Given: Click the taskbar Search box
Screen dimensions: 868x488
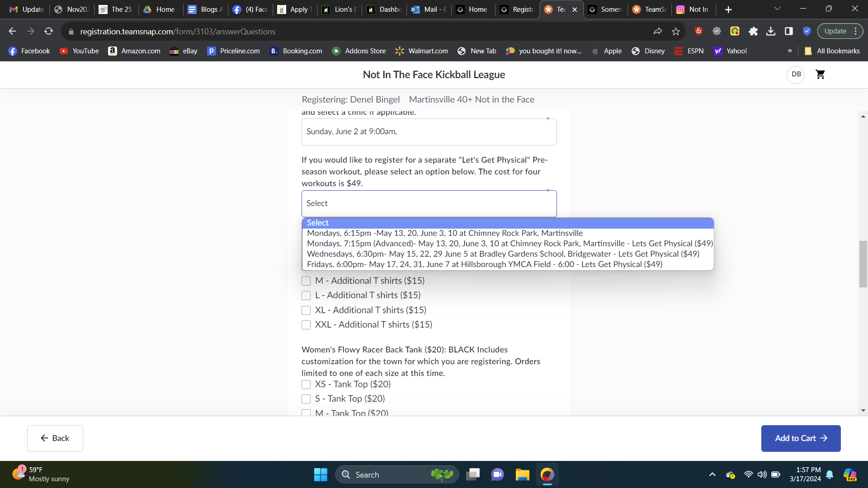Looking at the screenshot, I should (397, 474).
